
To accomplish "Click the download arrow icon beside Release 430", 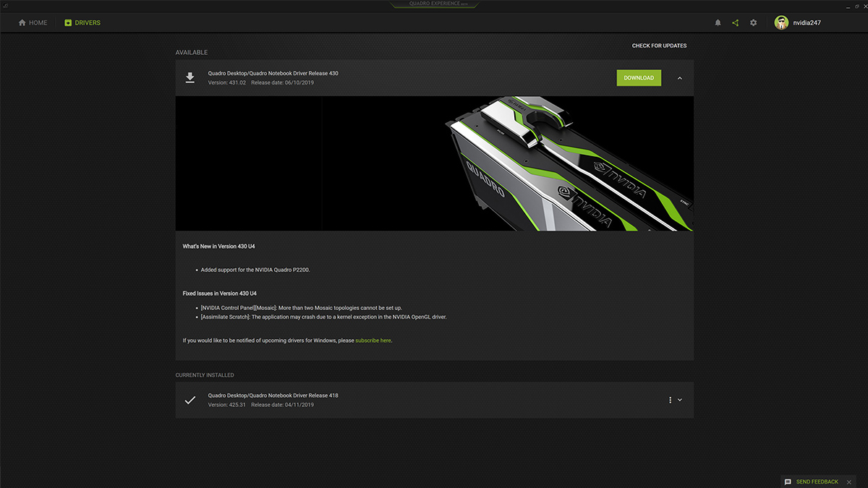I will pos(190,78).
